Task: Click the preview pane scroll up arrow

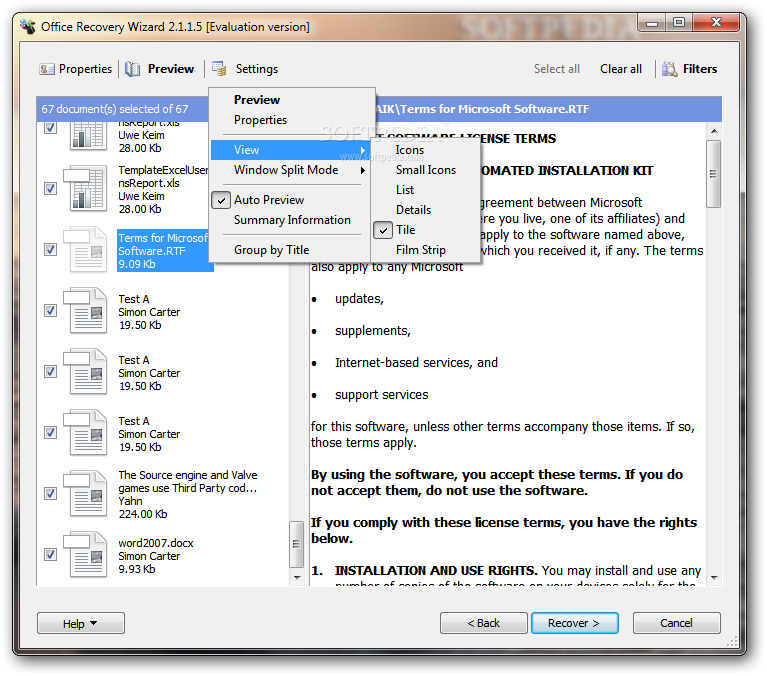Action: point(714,131)
